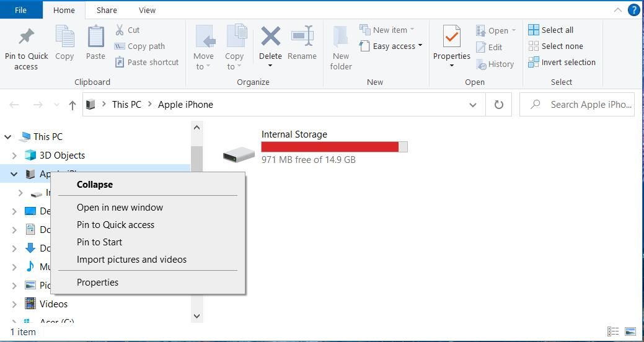This screenshot has height=342, width=644.
Task: Expand the 3D Objects tree node
Action: (14, 156)
